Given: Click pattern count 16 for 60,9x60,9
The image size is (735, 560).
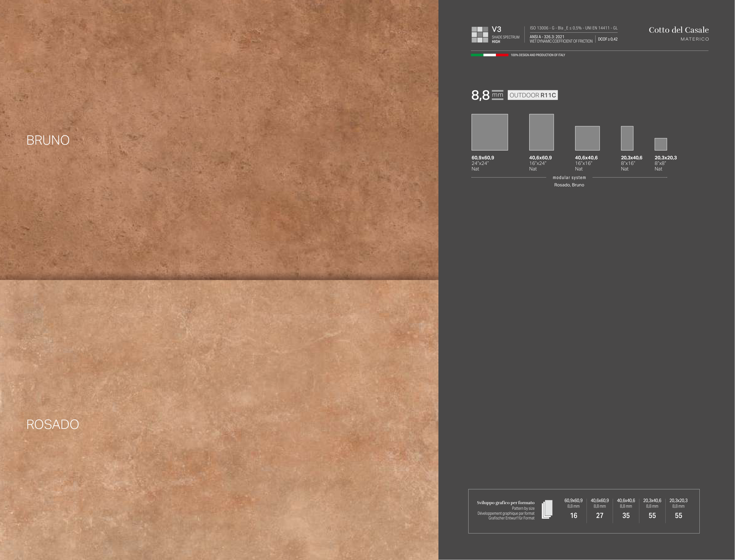Looking at the screenshot, I should 573,516.
